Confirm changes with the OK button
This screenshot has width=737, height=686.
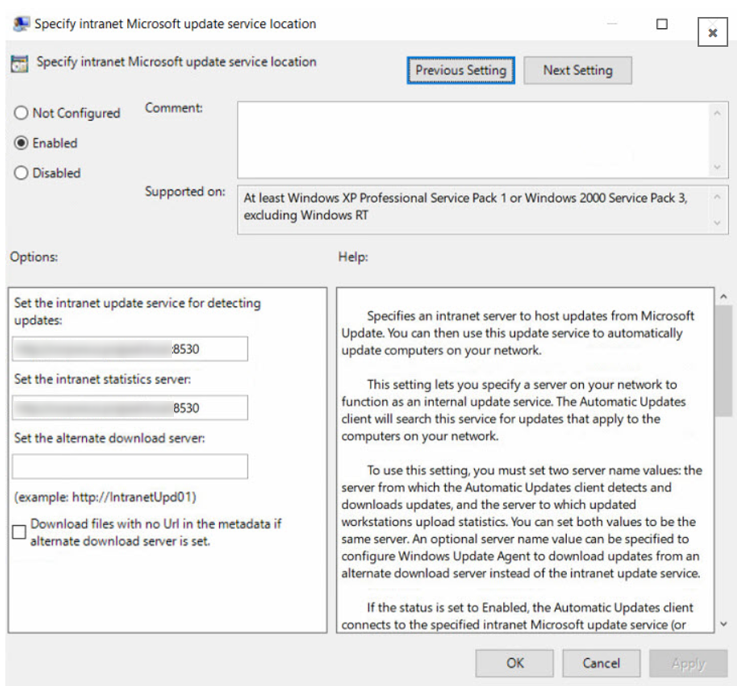pos(514,663)
